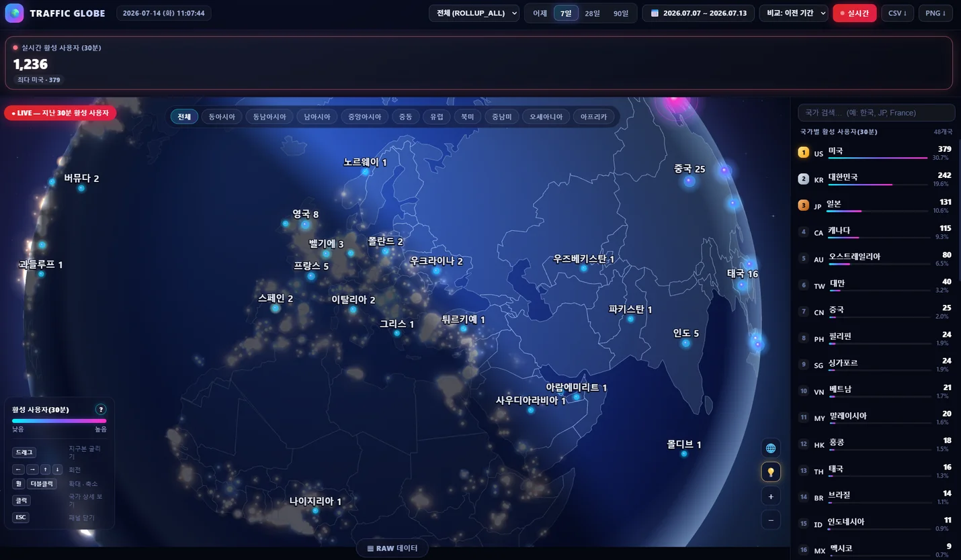Switch the period to 28일
This screenshot has width=961, height=560.
click(592, 13)
